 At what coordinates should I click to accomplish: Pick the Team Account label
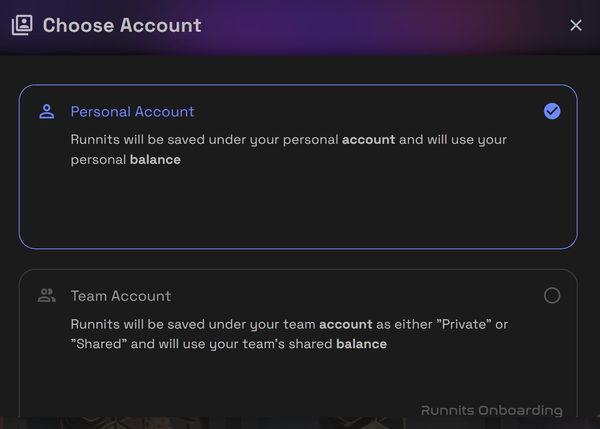(120, 296)
